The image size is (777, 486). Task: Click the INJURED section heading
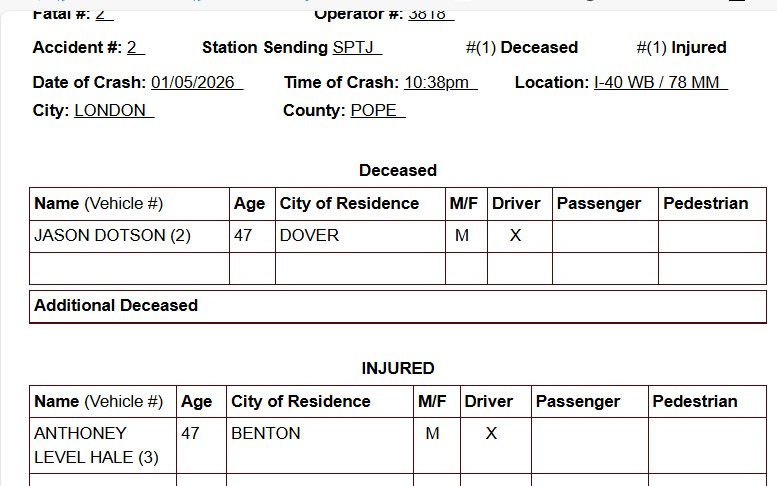(x=398, y=369)
